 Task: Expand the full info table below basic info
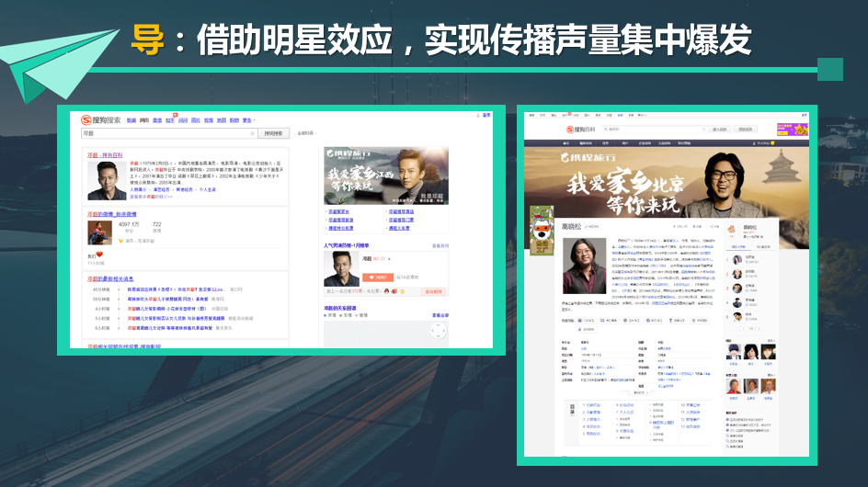coord(641,392)
